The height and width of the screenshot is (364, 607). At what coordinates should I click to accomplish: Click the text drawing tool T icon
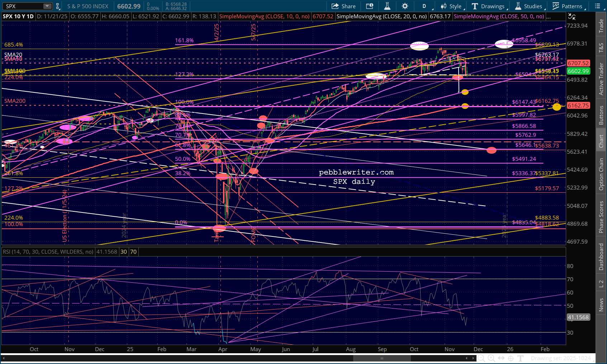click(521, 358)
